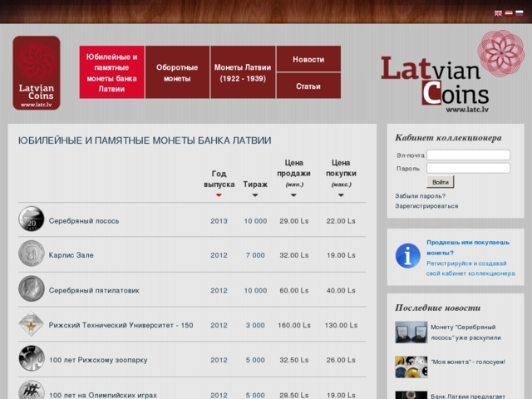Open Продаешь или покупаешь монеты? link
532x399 pixels.
[468, 248]
